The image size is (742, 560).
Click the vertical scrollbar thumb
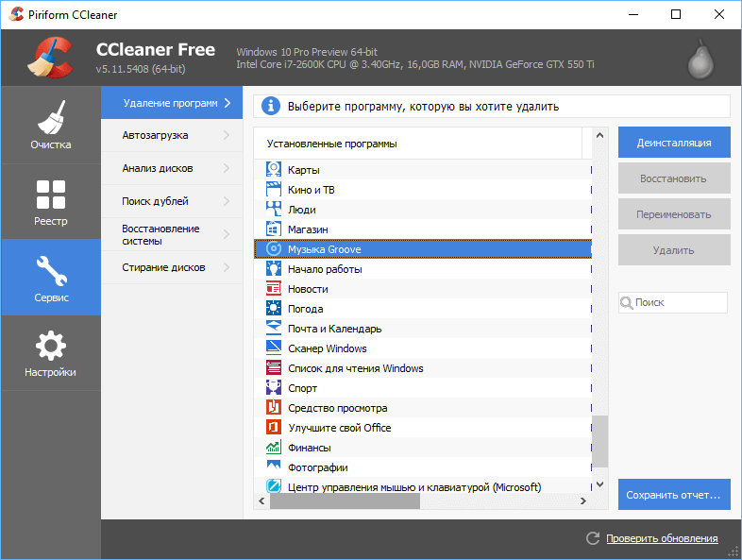click(599, 442)
